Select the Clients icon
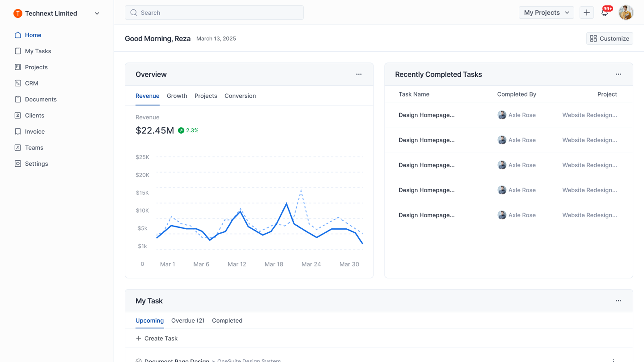This screenshot has width=644, height=362. click(x=18, y=115)
